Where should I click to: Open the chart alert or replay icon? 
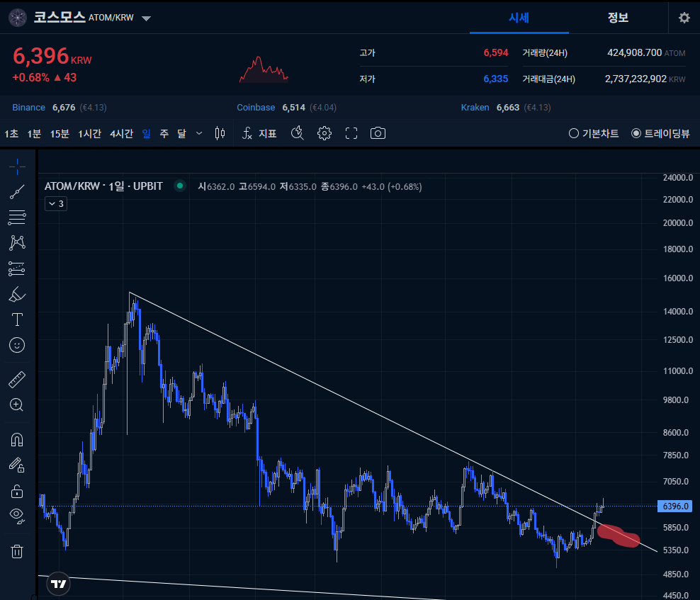click(x=298, y=133)
